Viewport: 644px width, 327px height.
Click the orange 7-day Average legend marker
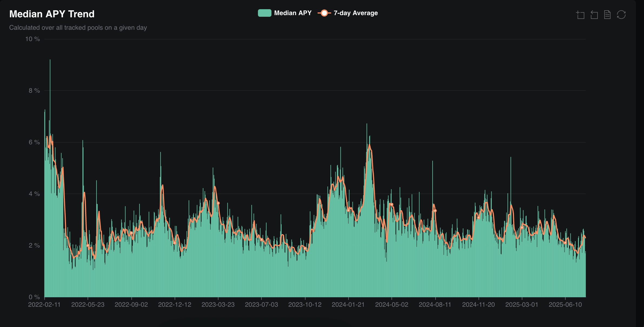tap(324, 13)
